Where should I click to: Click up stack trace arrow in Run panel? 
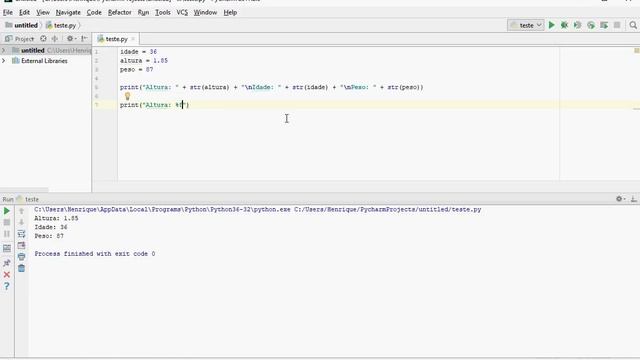click(x=21, y=211)
